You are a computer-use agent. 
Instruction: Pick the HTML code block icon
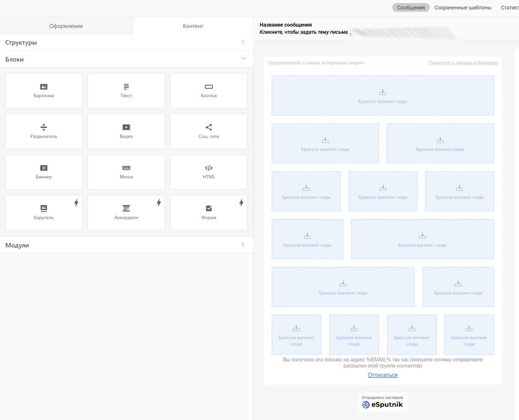pos(209,168)
